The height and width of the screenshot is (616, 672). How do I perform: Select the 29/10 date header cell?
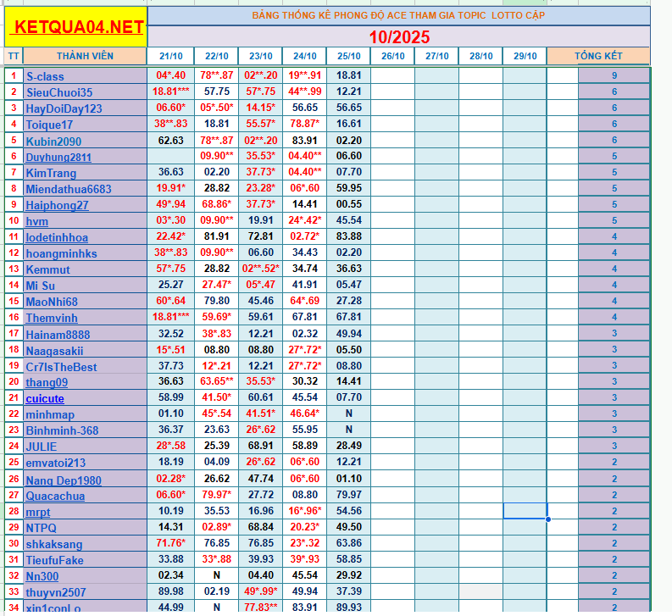[x=525, y=56]
